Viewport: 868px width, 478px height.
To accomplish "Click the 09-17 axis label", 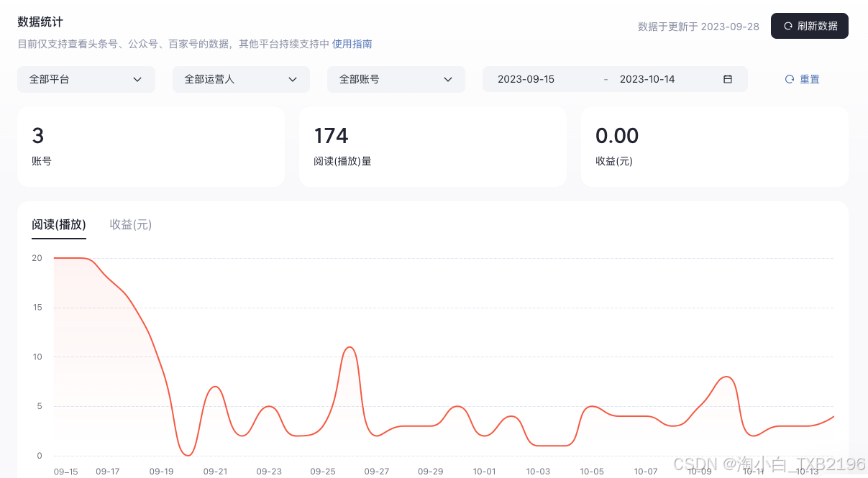I will [108, 472].
